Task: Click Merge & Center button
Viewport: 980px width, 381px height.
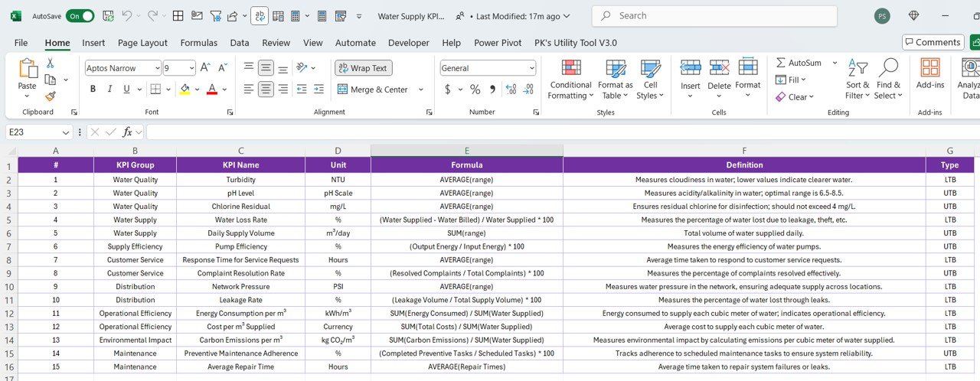Action: tap(374, 90)
